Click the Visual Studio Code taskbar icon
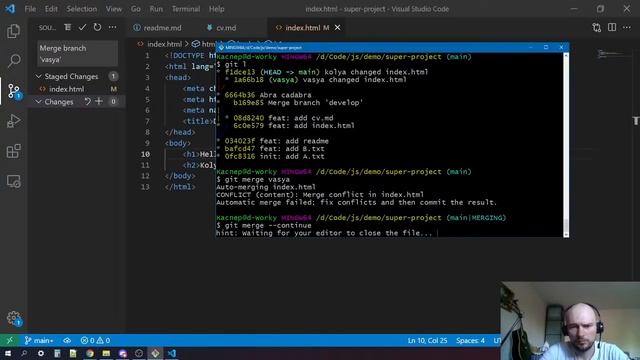The width and height of the screenshot is (640, 360). 172,353
